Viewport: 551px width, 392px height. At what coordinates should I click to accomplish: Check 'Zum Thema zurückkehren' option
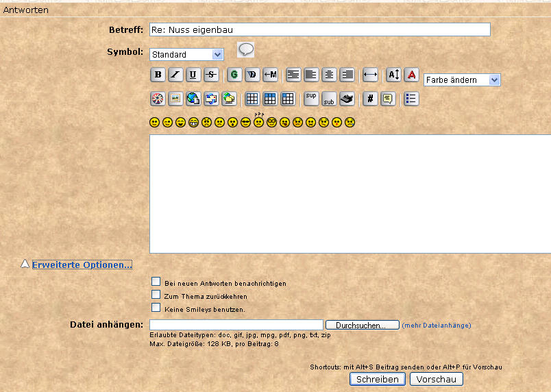156,295
